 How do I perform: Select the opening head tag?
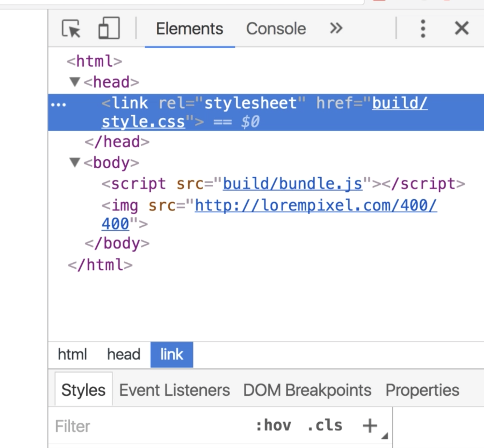click(111, 82)
